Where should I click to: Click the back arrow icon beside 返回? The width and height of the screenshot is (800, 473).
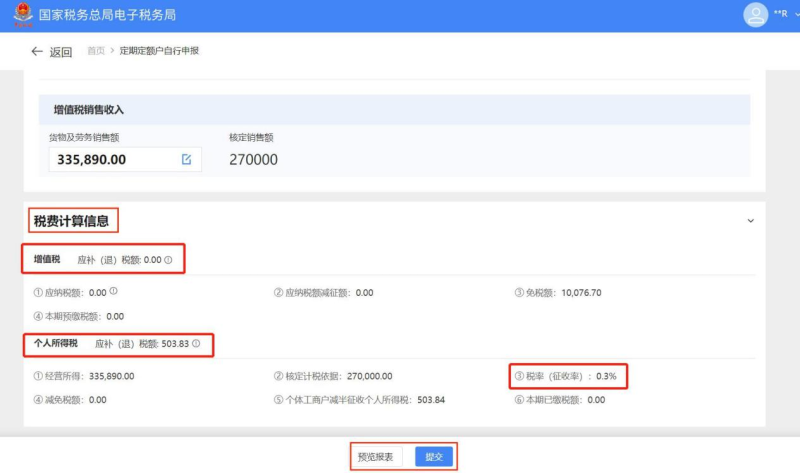[37, 51]
